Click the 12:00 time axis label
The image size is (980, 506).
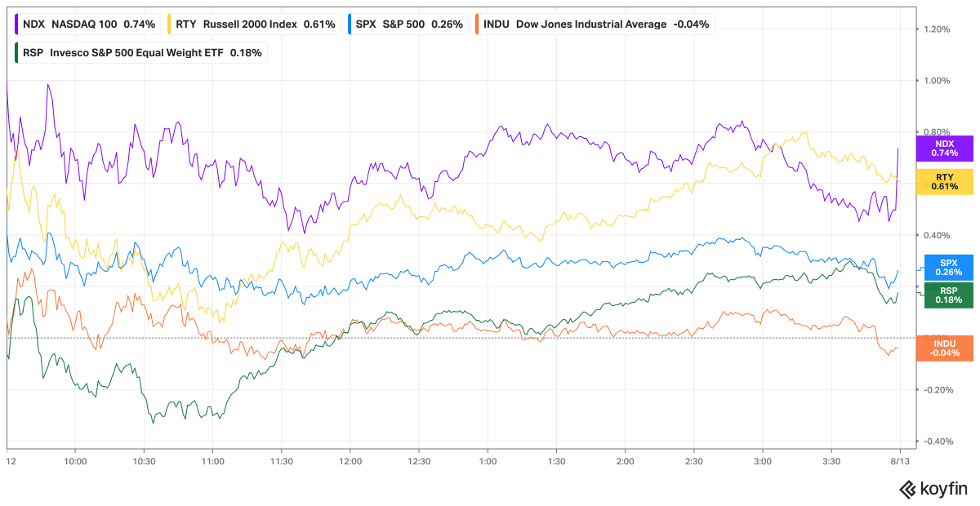point(350,461)
